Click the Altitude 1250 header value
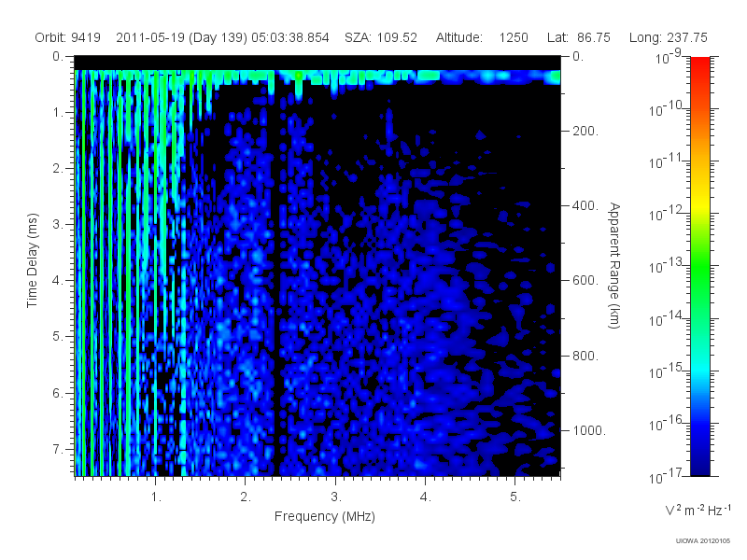 point(482,37)
